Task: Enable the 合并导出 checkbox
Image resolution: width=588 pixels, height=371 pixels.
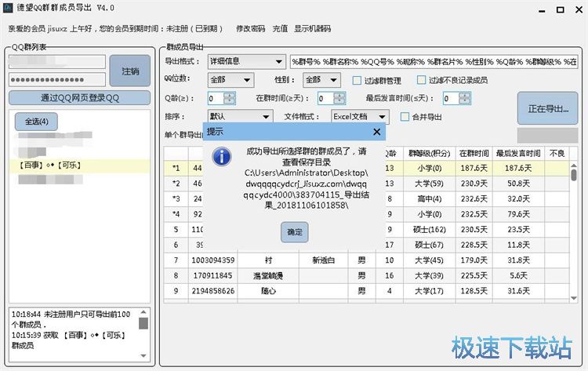Action: pyautogui.click(x=405, y=117)
